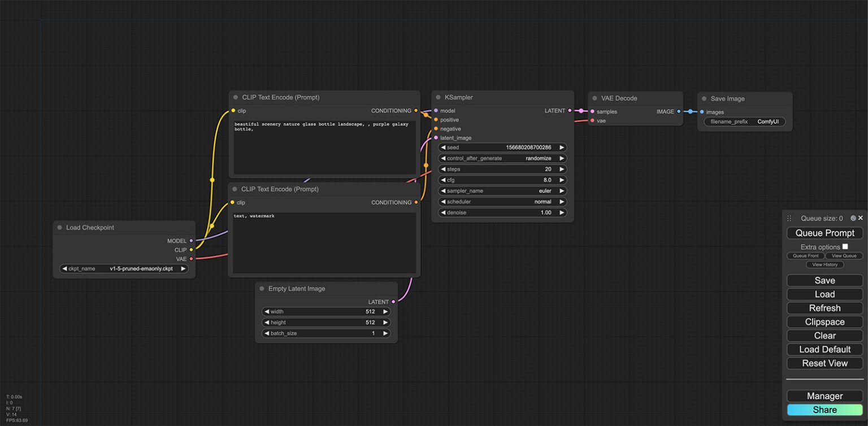Open settings via the gear icon
Image resolution: width=868 pixels, height=426 pixels.
coord(853,218)
